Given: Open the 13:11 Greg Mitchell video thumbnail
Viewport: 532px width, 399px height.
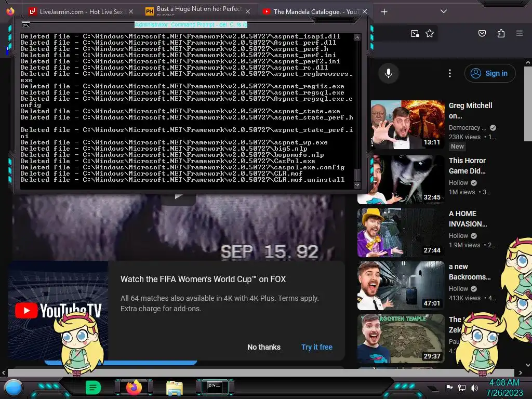Looking at the screenshot, I should point(407,125).
